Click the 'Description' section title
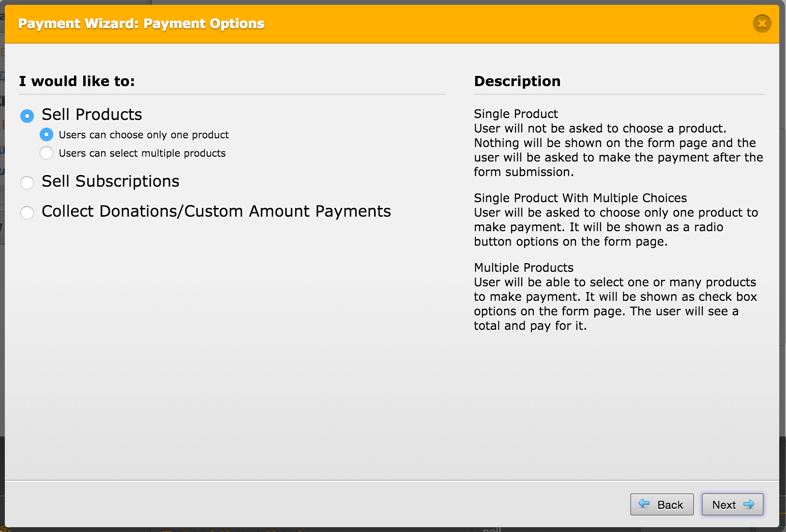The image size is (786, 532). pos(517,81)
